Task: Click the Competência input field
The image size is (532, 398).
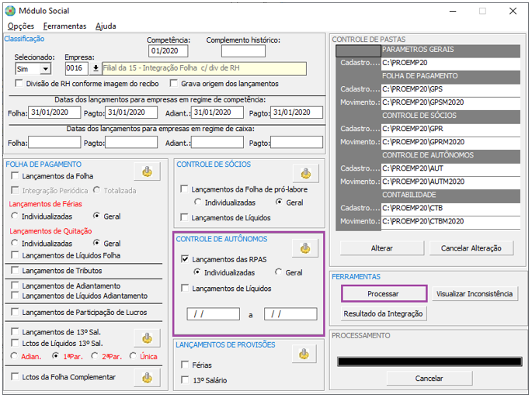Action: [169, 51]
